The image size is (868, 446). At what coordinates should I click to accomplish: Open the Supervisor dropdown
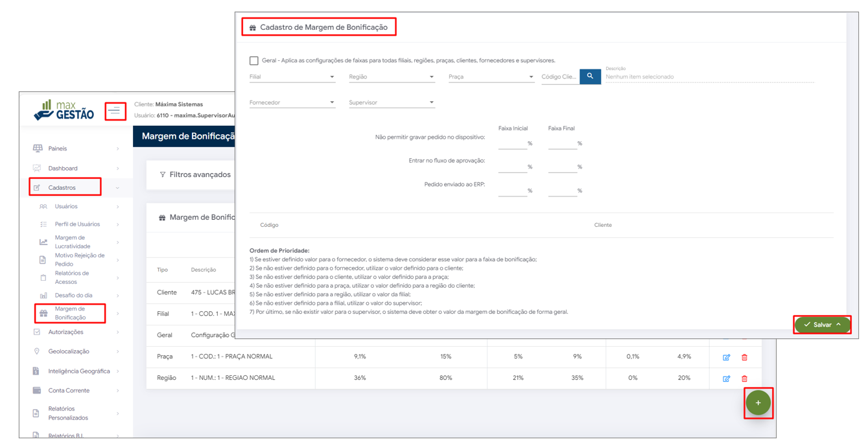click(392, 102)
